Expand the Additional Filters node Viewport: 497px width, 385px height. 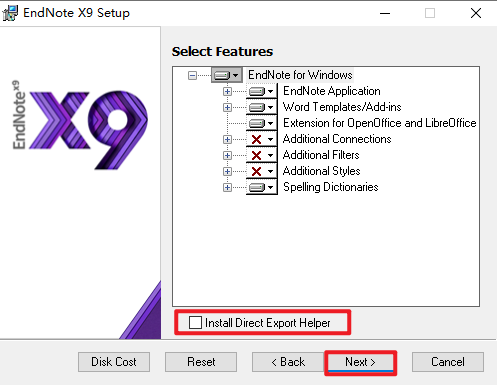click(227, 155)
